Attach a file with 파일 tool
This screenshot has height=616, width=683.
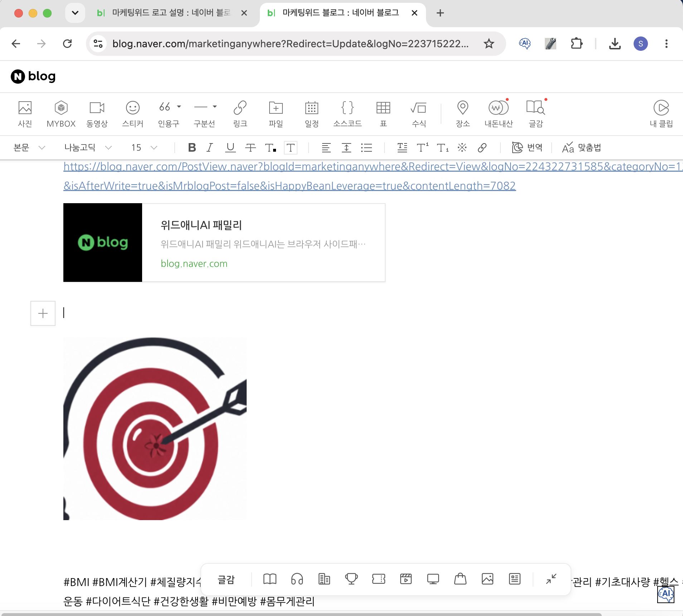[276, 114]
